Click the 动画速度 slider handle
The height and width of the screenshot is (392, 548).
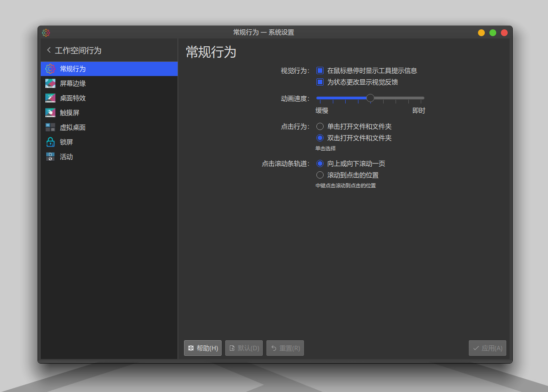tap(370, 98)
